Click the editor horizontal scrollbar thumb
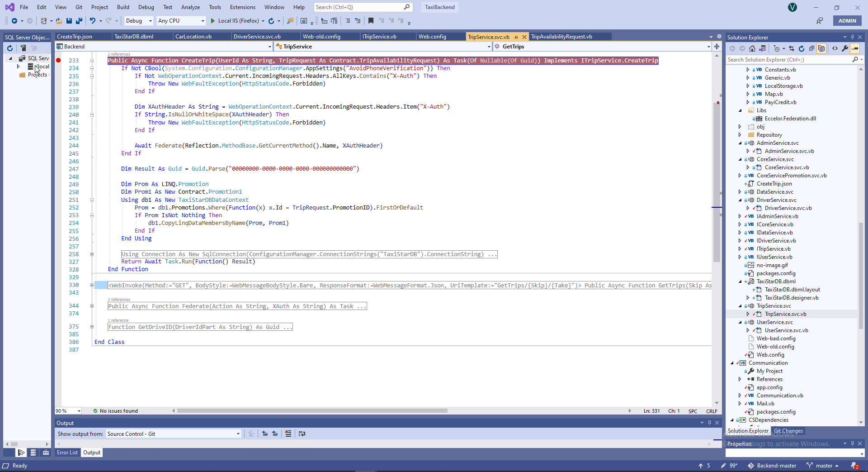 (x=312, y=411)
